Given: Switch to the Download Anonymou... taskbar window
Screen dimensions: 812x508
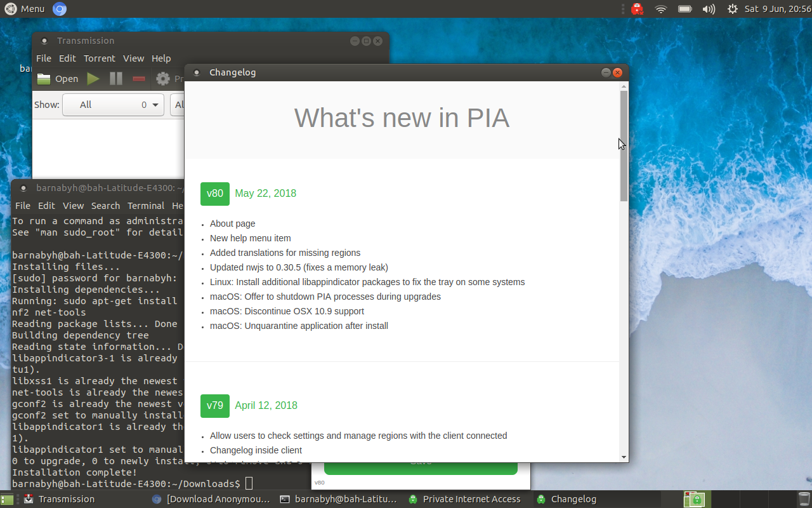Looking at the screenshot, I should click(x=211, y=499).
